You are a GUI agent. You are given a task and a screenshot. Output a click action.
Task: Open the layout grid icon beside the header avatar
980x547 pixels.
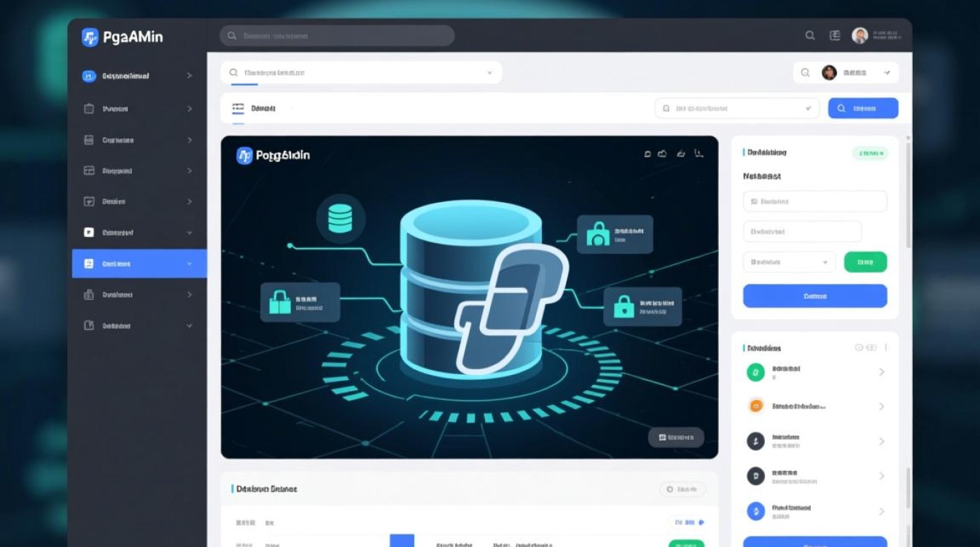click(835, 36)
